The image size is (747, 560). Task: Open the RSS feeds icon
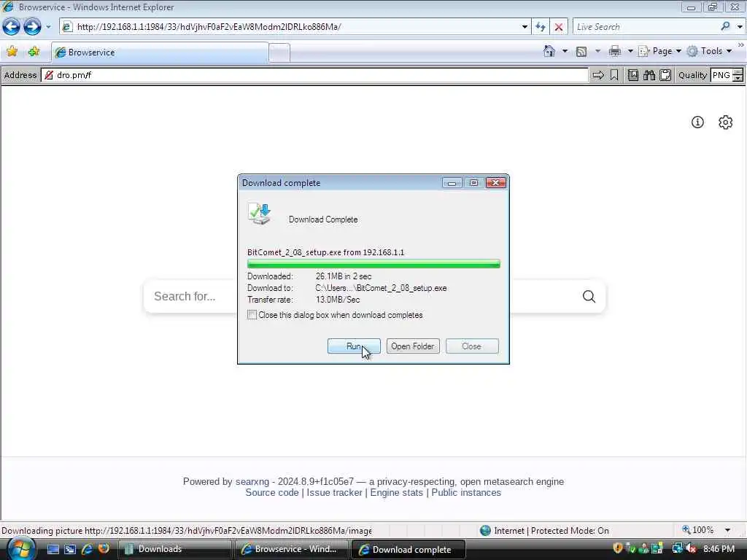click(581, 52)
